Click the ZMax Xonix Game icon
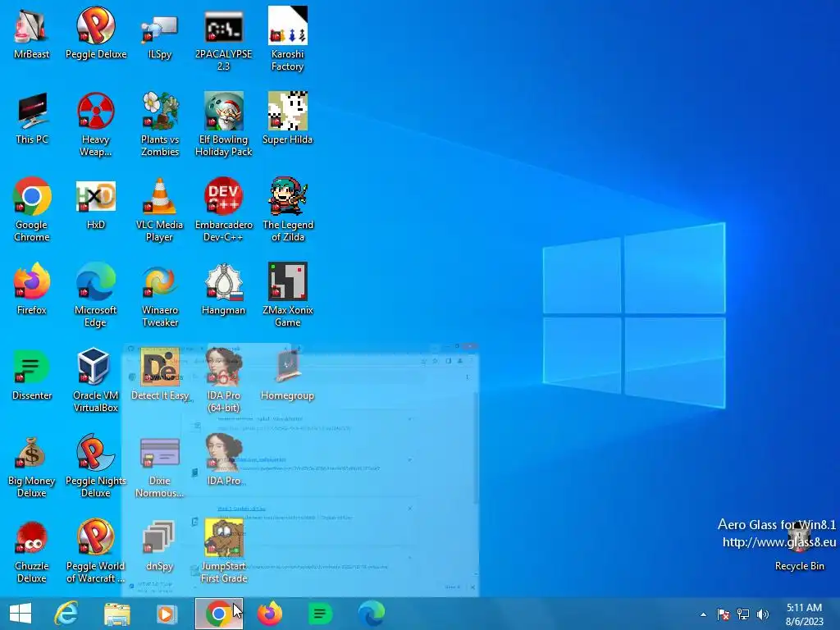 (x=288, y=294)
